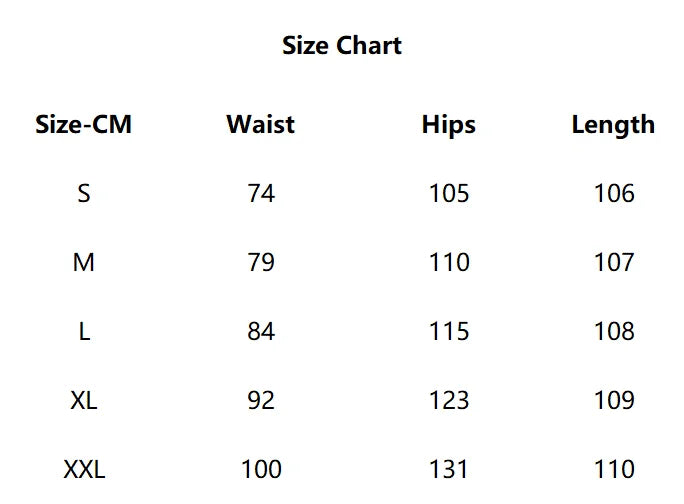This screenshot has width=684, height=504.
Task: Select the L size row label
Action: click(x=84, y=332)
